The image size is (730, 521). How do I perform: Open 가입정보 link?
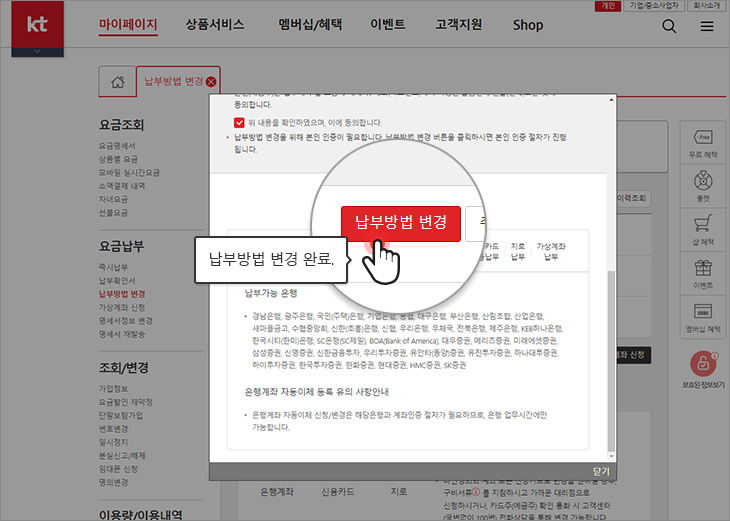point(113,388)
